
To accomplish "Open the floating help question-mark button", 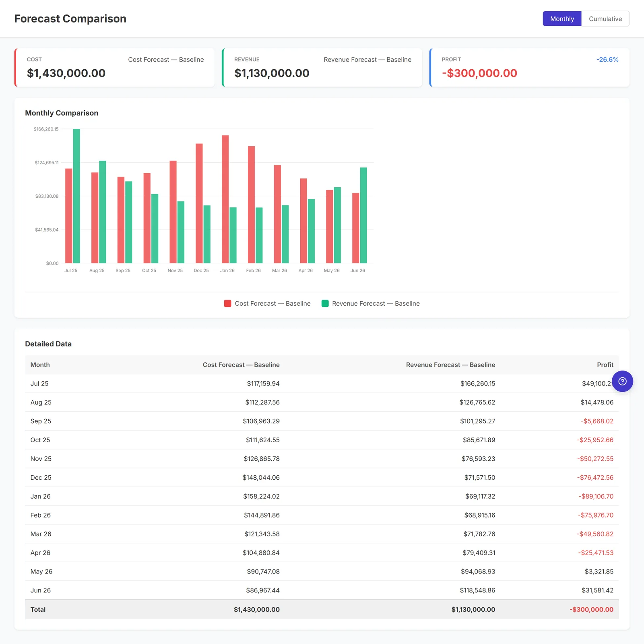I will pos(622,381).
